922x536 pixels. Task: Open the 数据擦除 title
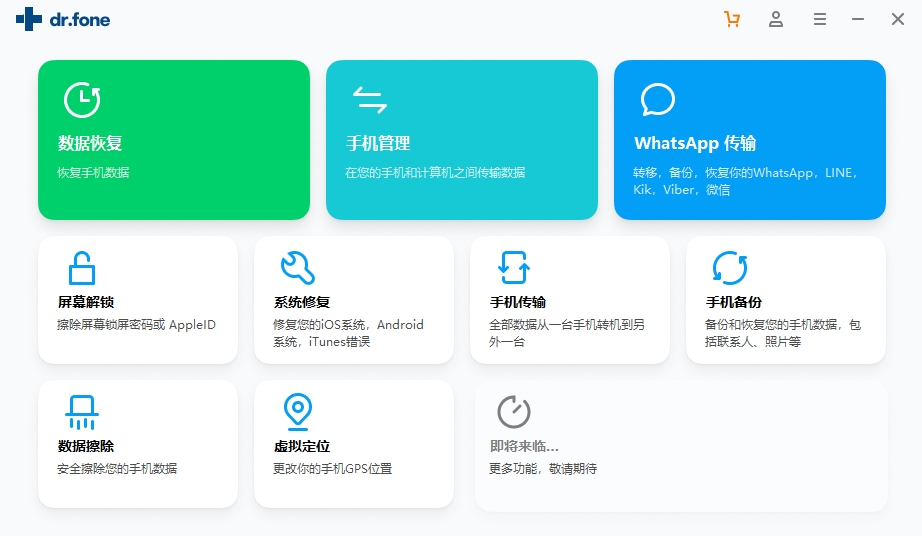pyautogui.click(x=86, y=446)
